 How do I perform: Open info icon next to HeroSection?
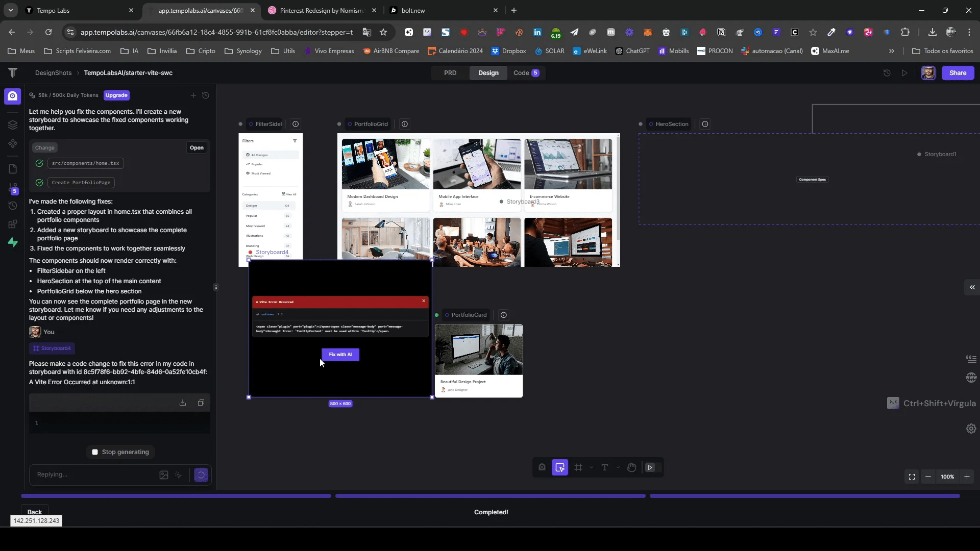pos(705,124)
